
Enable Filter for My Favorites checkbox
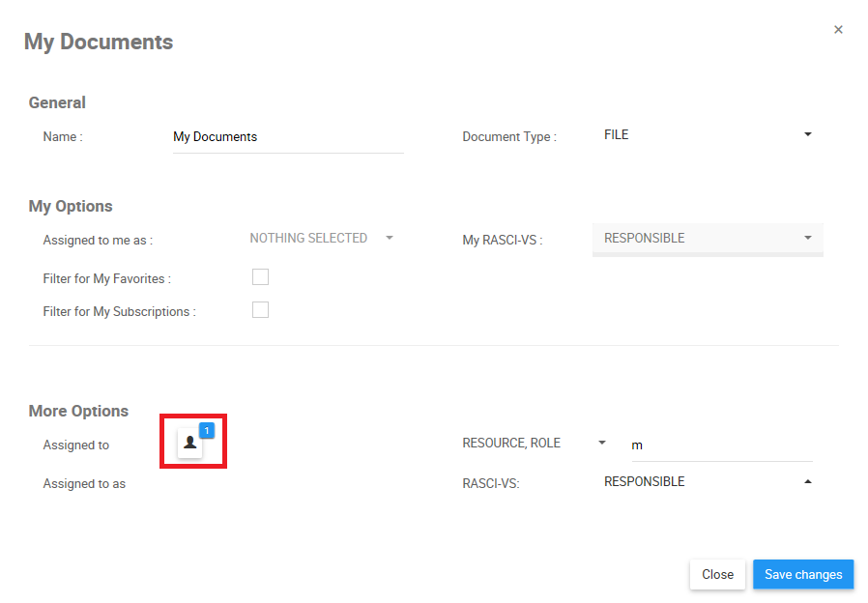pyautogui.click(x=260, y=277)
